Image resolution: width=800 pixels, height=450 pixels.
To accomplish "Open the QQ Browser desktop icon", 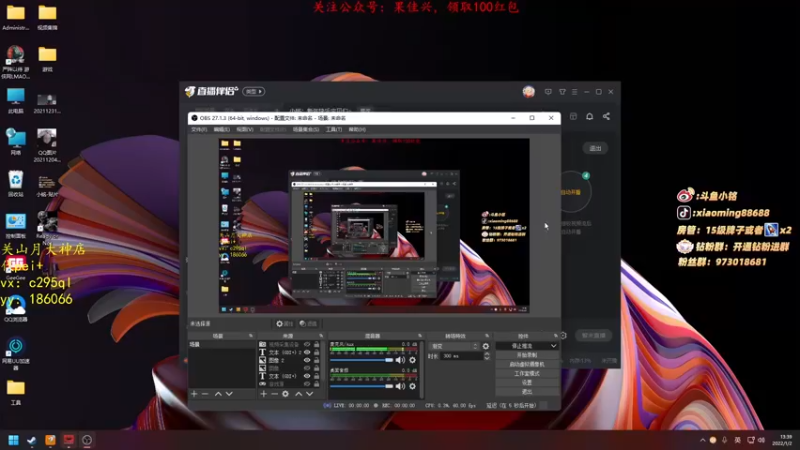I will (15, 309).
